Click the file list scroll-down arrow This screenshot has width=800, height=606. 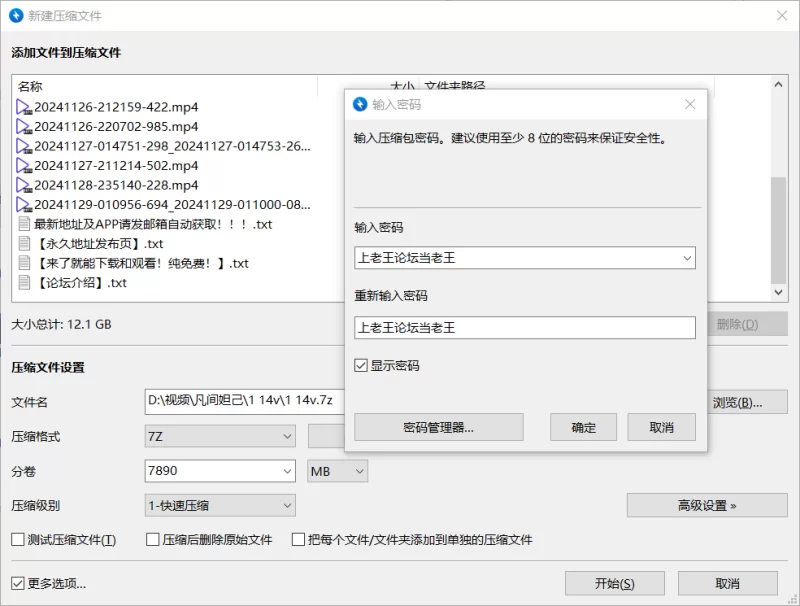(x=778, y=292)
